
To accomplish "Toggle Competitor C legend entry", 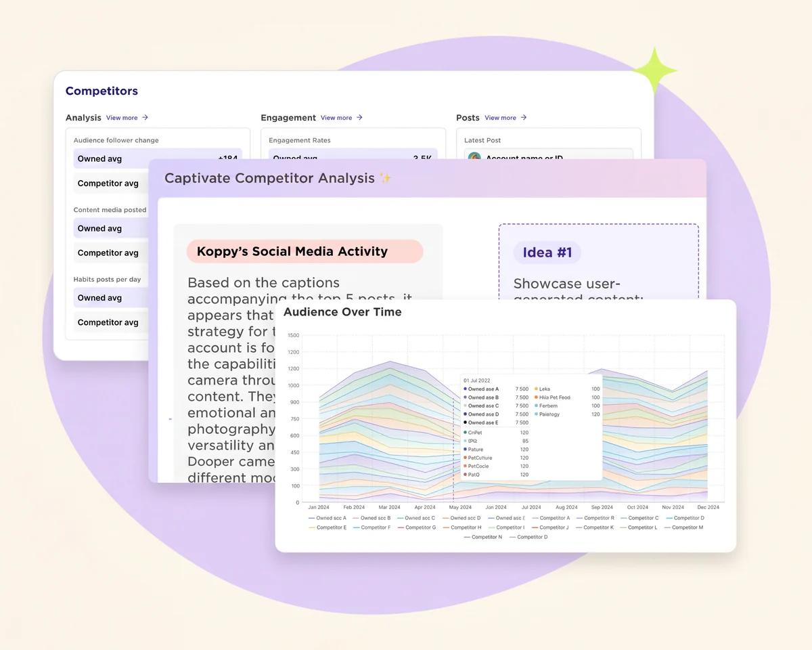I will [x=639, y=518].
